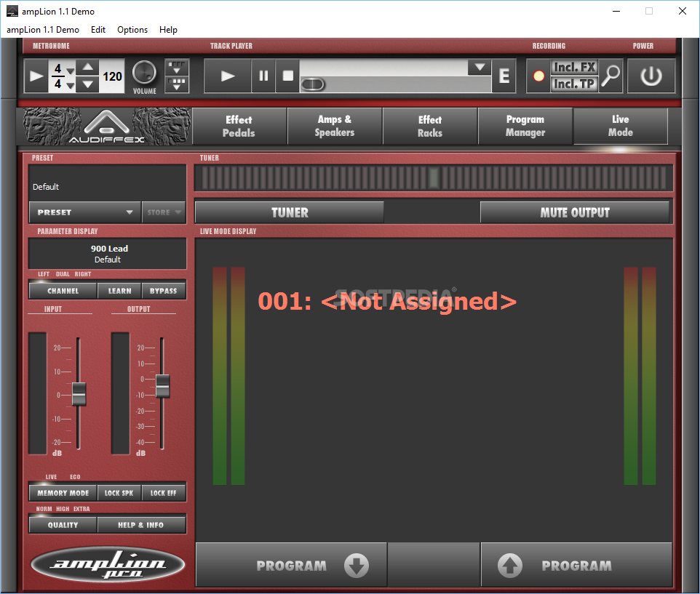Click the 001: <Not Assigned> program text
This screenshot has width=700, height=594.
pos(387,301)
